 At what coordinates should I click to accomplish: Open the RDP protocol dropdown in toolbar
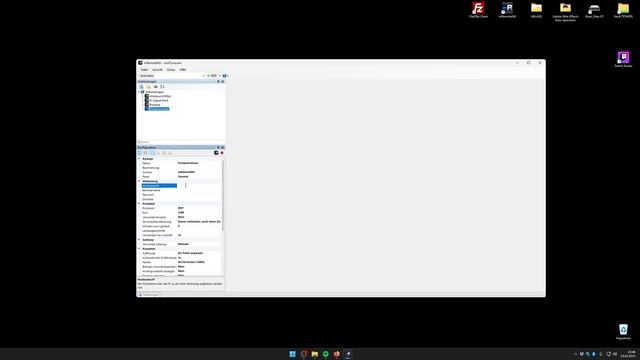coord(213,76)
